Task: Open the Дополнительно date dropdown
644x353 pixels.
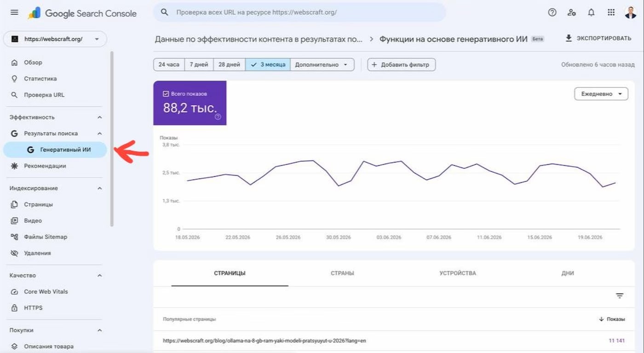Action: click(322, 65)
